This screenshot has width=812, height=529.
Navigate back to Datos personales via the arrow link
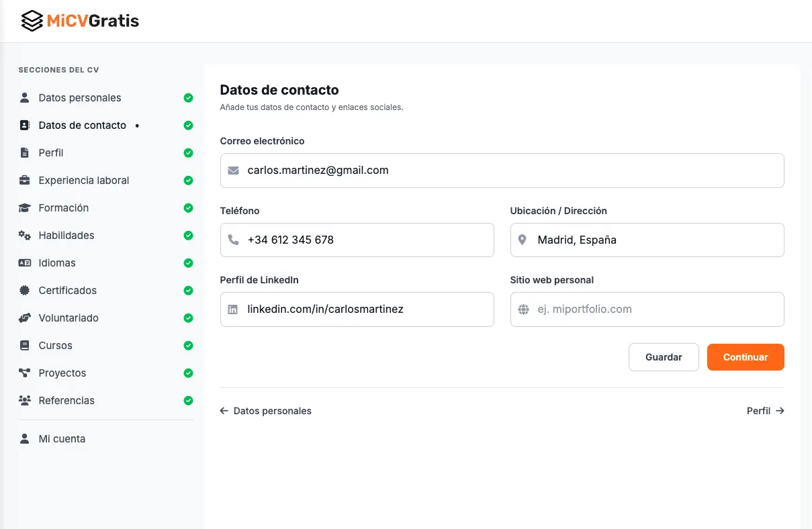pos(266,410)
